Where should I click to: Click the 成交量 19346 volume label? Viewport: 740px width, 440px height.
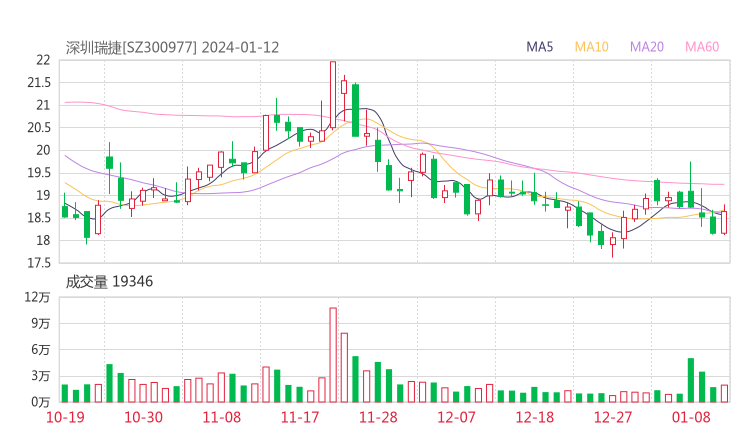pyautogui.click(x=109, y=281)
